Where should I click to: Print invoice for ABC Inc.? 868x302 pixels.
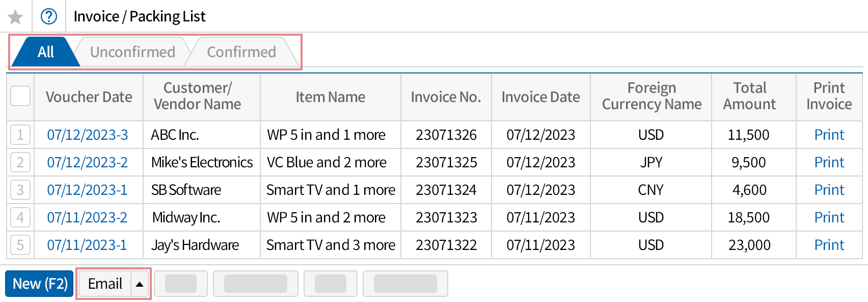pos(829,135)
